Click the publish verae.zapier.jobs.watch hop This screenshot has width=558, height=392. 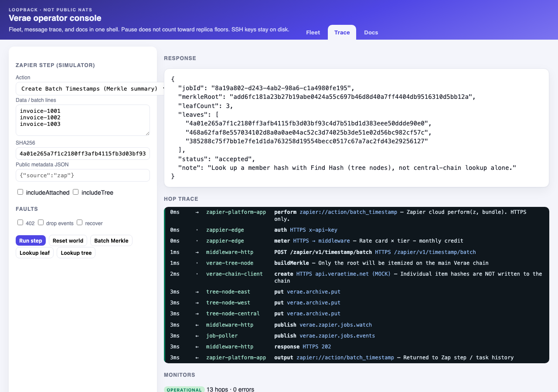click(x=357, y=325)
